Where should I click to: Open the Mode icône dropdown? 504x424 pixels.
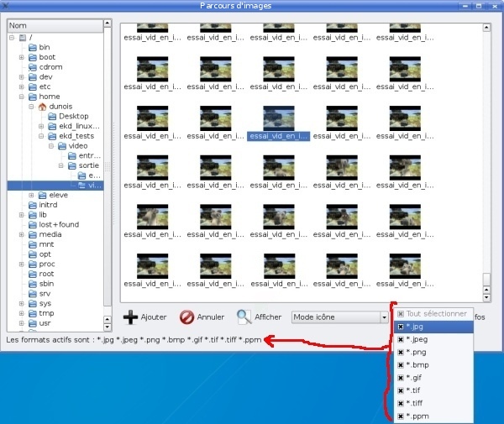tap(339, 317)
